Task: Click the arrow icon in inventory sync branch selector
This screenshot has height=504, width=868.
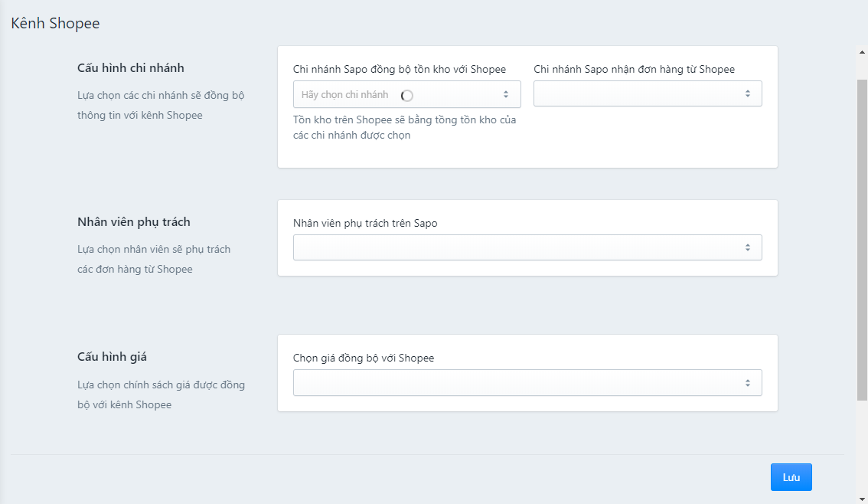Action: click(506, 94)
